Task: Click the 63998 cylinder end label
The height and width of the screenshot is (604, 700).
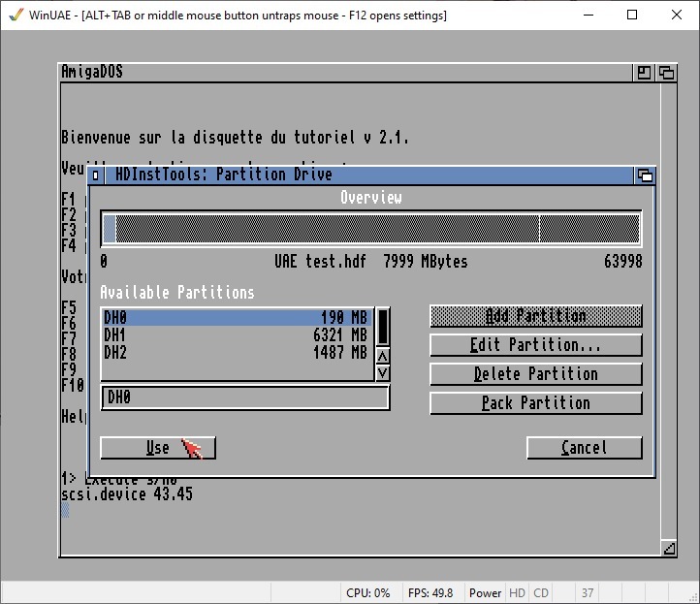Action: [x=622, y=261]
